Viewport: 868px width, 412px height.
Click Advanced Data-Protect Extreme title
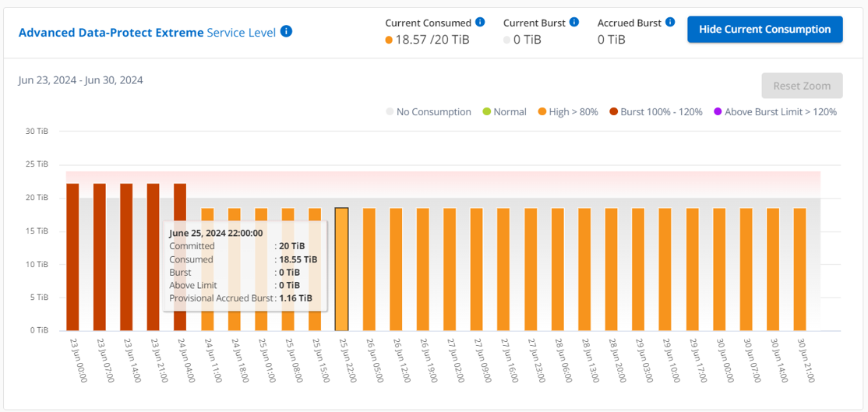tap(111, 33)
